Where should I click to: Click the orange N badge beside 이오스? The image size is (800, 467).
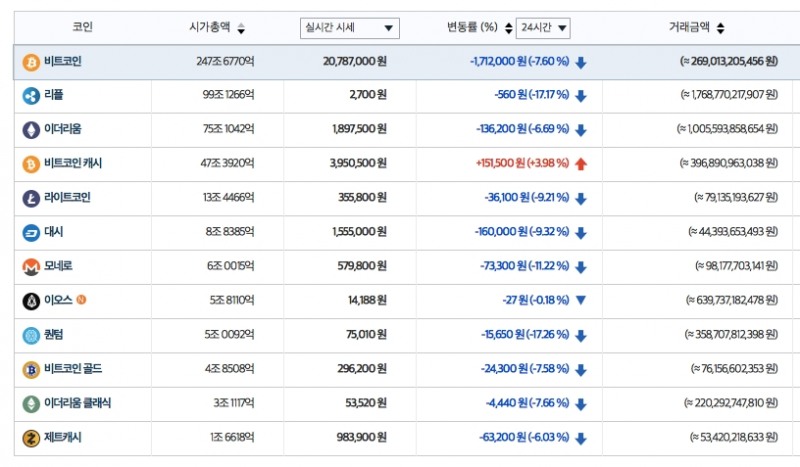[x=81, y=300]
